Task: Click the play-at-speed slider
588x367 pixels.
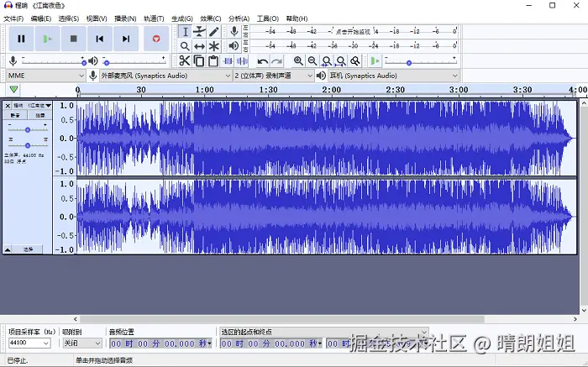Action: coord(420,61)
